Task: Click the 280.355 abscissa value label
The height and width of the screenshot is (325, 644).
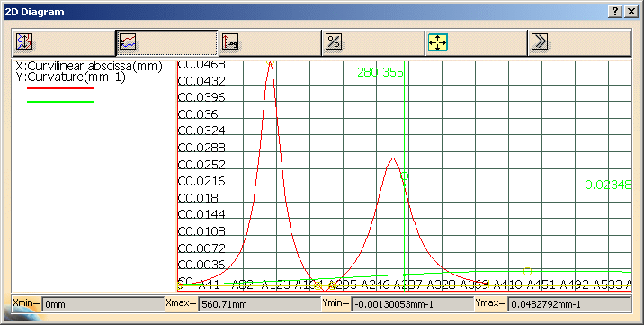Action: (x=380, y=73)
